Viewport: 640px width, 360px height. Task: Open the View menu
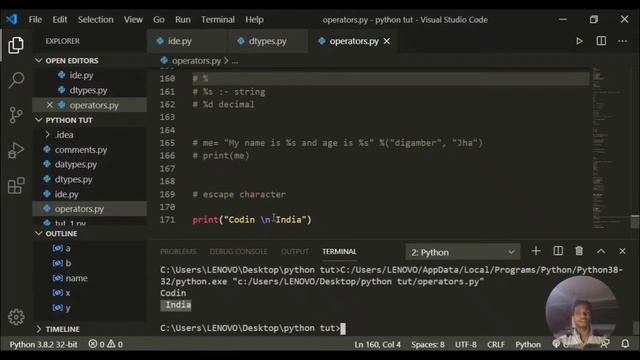click(x=133, y=20)
